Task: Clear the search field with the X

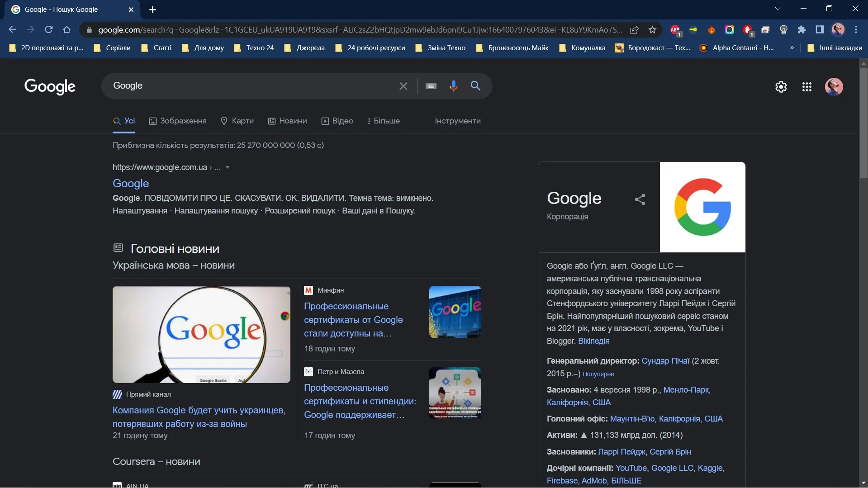Action: click(403, 85)
